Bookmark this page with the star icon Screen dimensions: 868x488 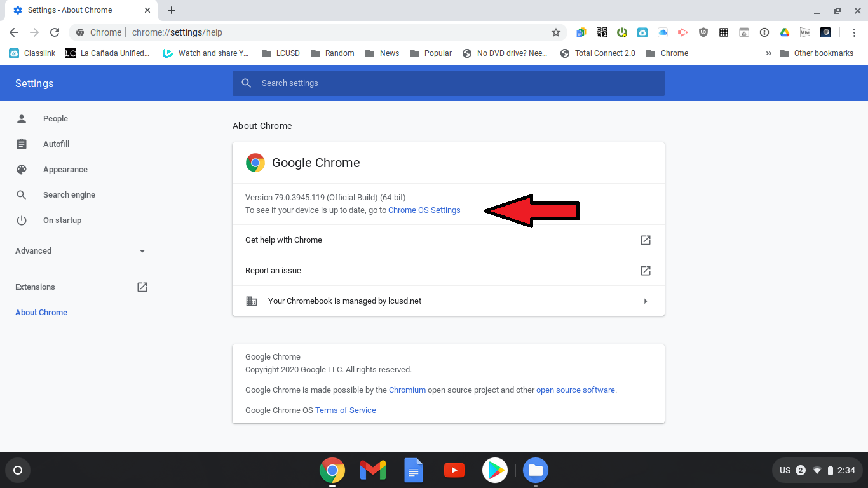click(556, 32)
